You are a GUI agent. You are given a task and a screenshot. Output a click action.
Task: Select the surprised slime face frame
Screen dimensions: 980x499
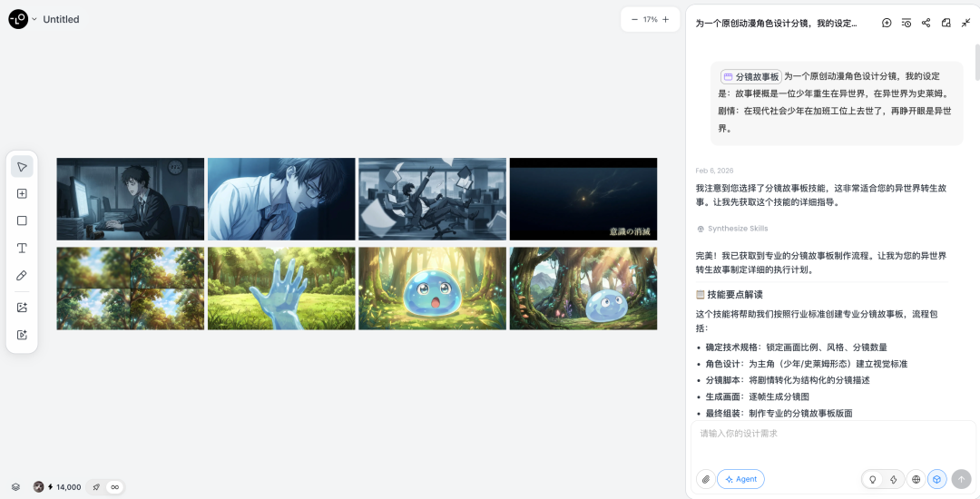433,289
